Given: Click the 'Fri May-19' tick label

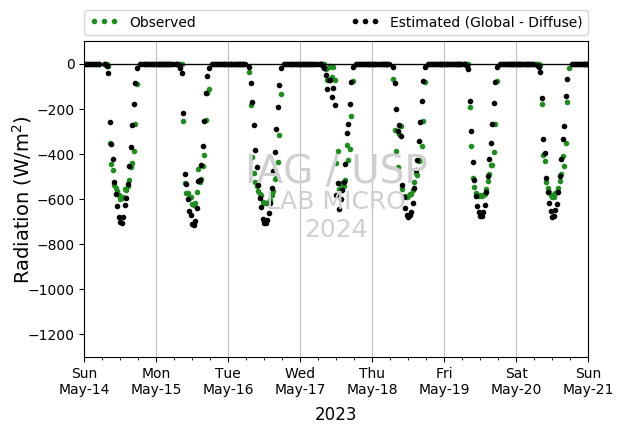Looking at the screenshot, I should click(444, 381).
